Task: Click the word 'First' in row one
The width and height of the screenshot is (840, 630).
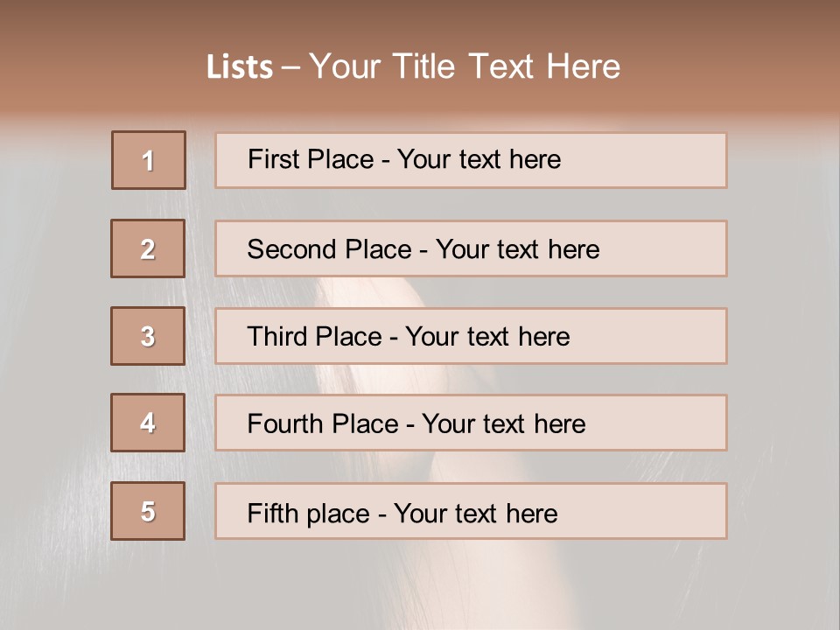Action: tap(271, 159)
